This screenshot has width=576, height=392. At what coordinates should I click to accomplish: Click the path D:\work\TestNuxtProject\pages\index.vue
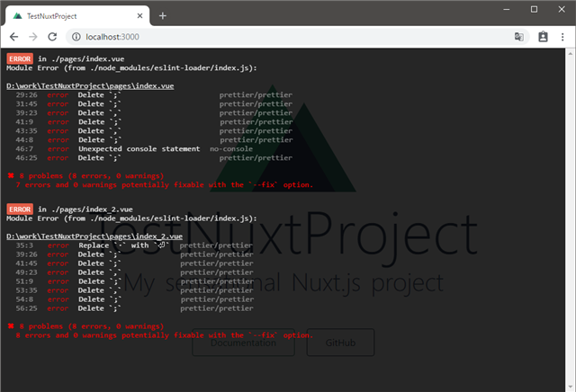[x=90, y=86]
